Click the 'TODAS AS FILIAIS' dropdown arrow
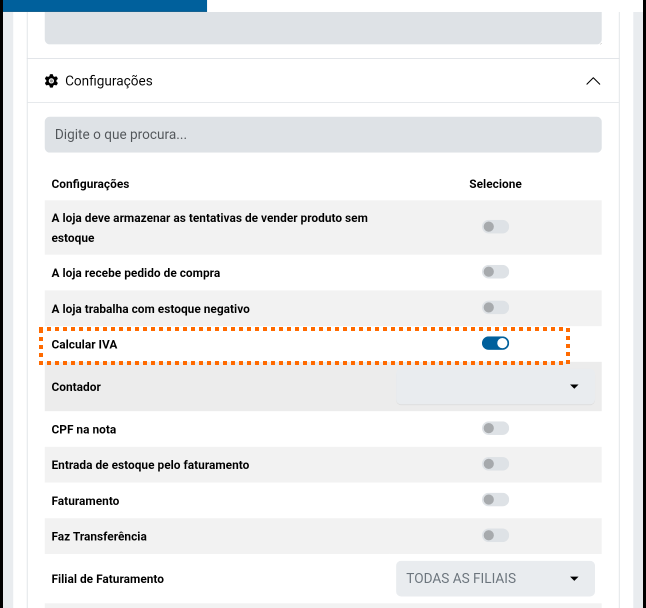This screenshot has height=608, width=646. point(574,578)
